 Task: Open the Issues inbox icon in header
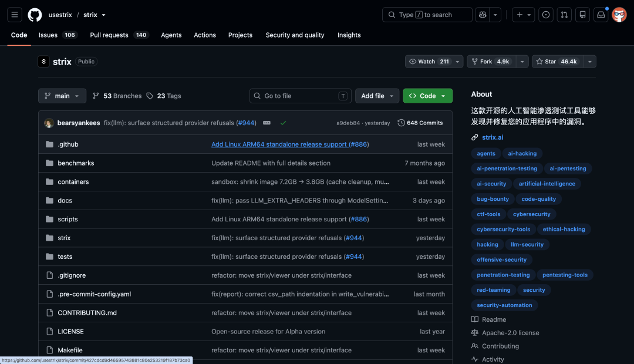546,15
